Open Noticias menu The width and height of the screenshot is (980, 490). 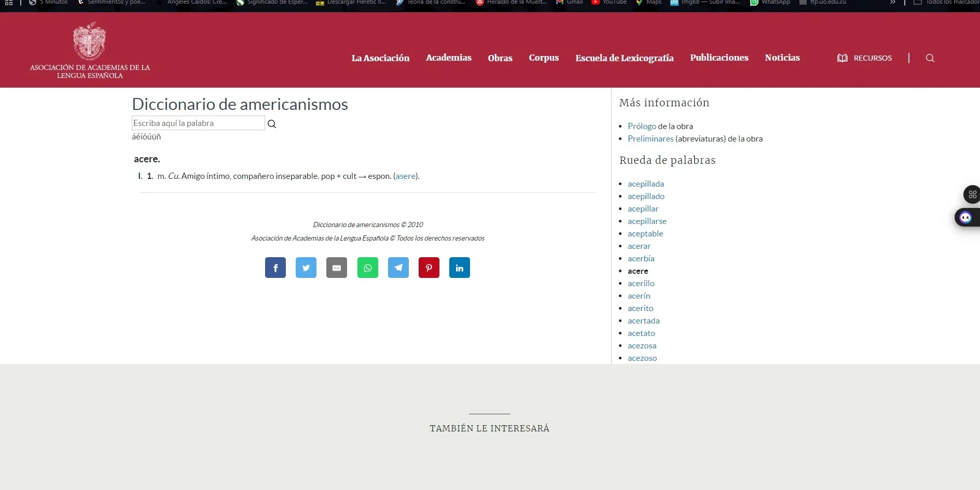pos(782,58)
